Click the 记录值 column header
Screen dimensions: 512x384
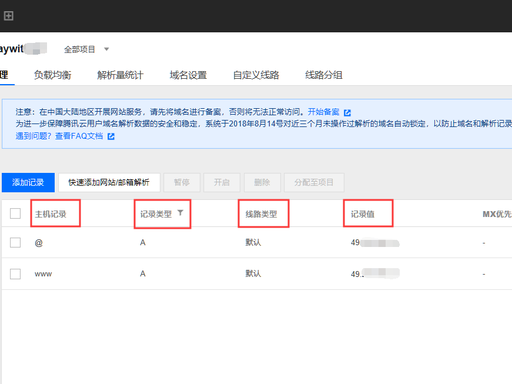click(363, 214)
